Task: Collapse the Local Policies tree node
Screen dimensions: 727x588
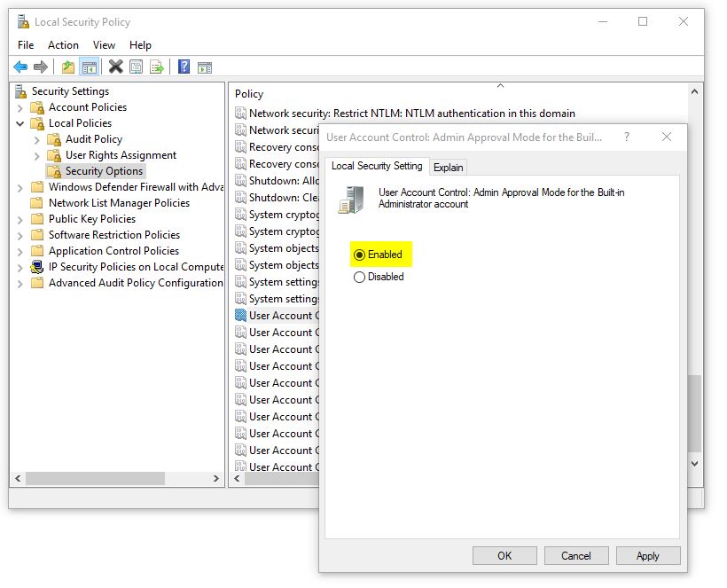Action: pyautogui.click(x=20, y=122)
